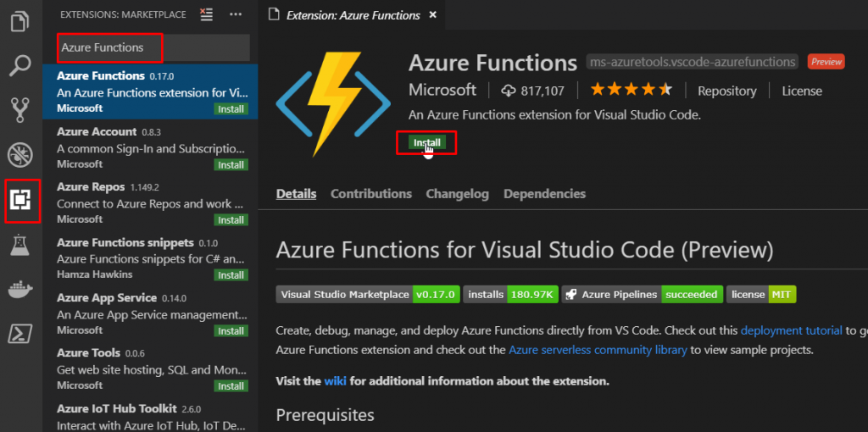Image resolution: width=868 pixels, height=432 pixels.
Task: Select the Extensions view icon in activity bar
Action: click(21, 200)
